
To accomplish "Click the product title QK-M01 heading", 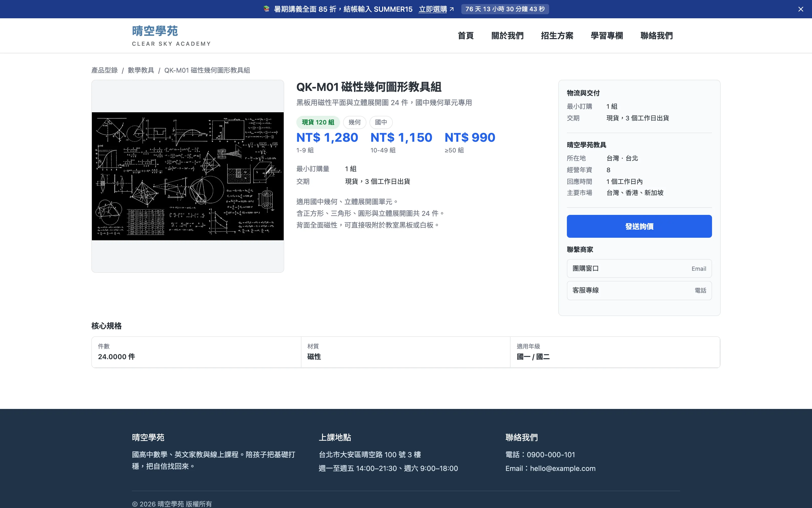I will point(369,87).
